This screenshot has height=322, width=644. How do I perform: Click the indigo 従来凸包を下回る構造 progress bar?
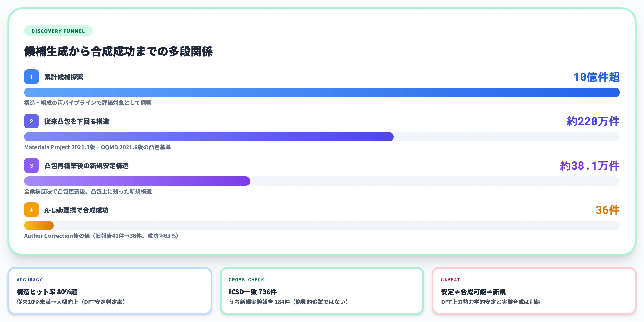(209, 137)
